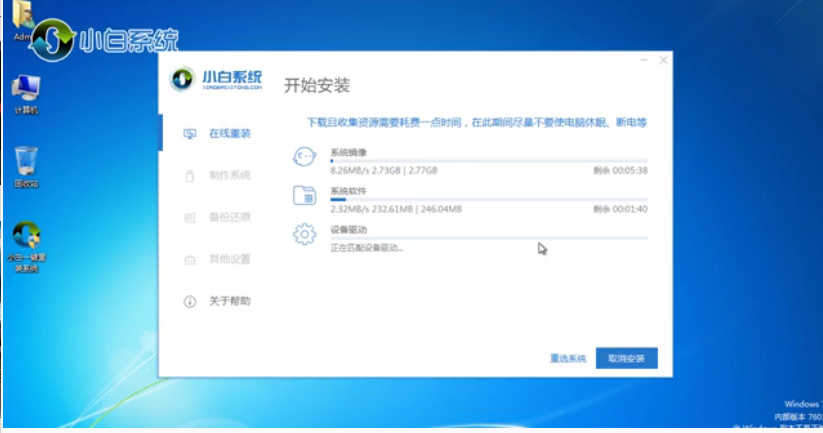Image resolution: width=823 pixels, height=433 pixels.
Task: Click the 关于帮助 info circle icon
Action: point(190,301)
